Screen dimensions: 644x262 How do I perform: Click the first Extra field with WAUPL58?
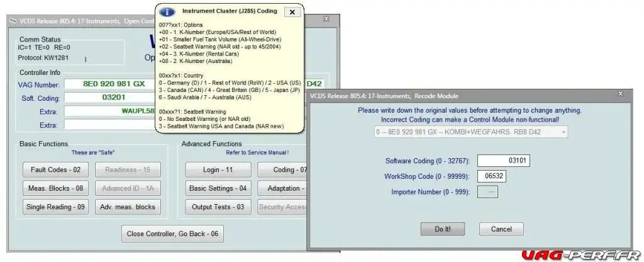coord(110,111)
